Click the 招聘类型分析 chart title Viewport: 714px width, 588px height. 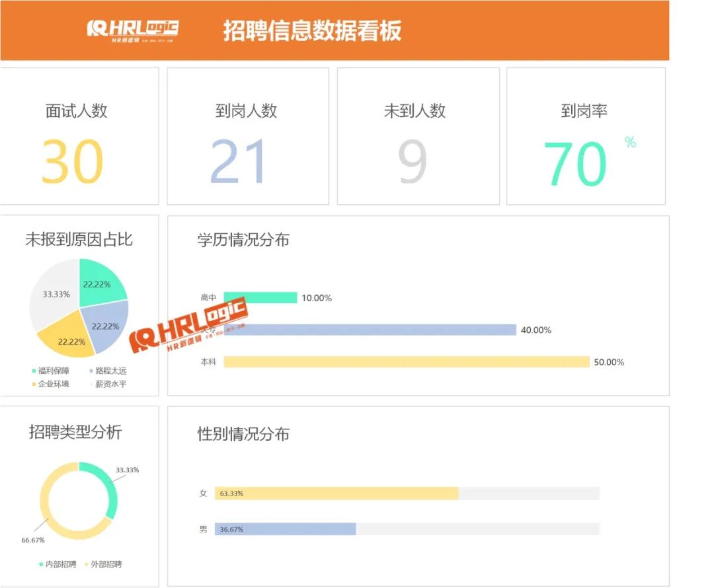(75, 432)
